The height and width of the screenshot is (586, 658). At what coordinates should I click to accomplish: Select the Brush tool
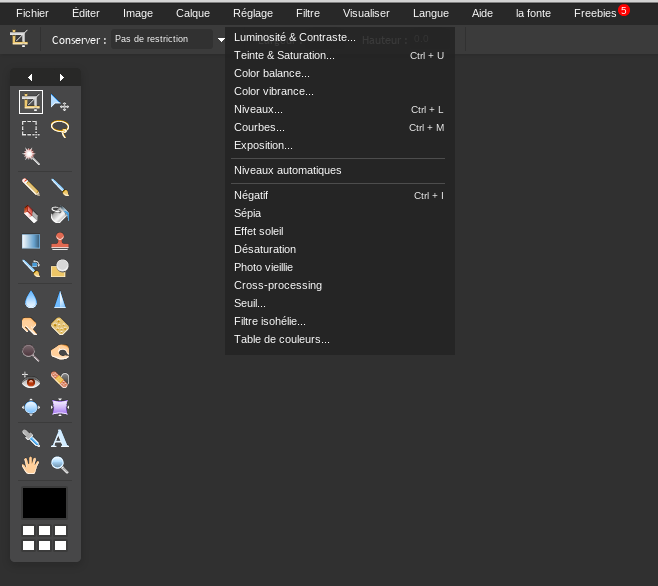pos(60,187)
